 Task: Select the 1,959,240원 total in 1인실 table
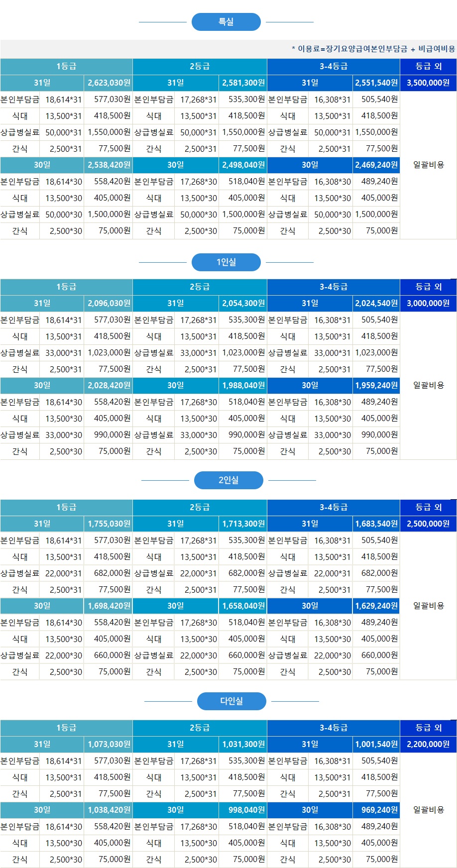point(376,385)
